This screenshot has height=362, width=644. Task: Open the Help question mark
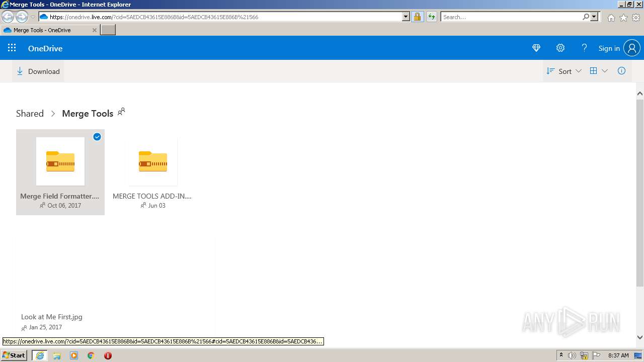tap(584, 48)
